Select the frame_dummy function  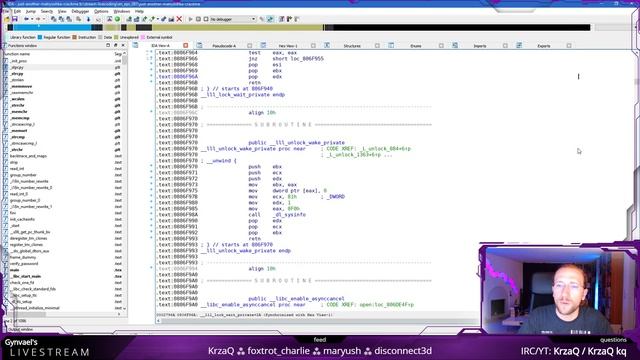pos(22,257)
